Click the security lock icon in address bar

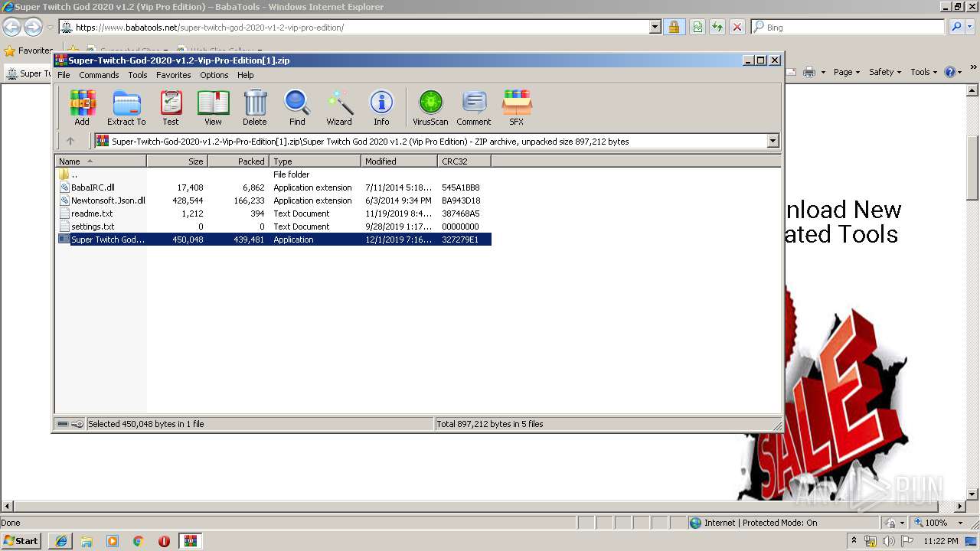click(674, 27)
